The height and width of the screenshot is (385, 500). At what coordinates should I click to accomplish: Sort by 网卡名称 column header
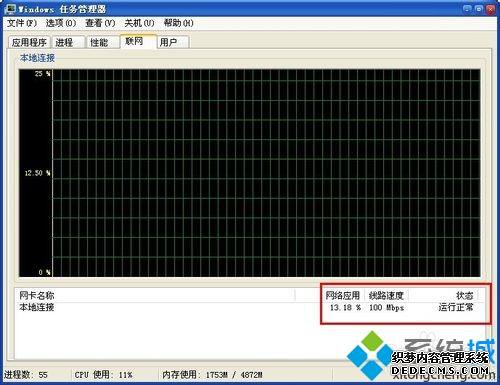tap(155, 295)
